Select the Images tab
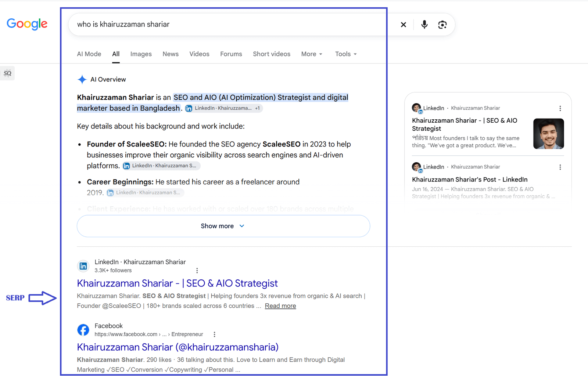 point(141,54)
